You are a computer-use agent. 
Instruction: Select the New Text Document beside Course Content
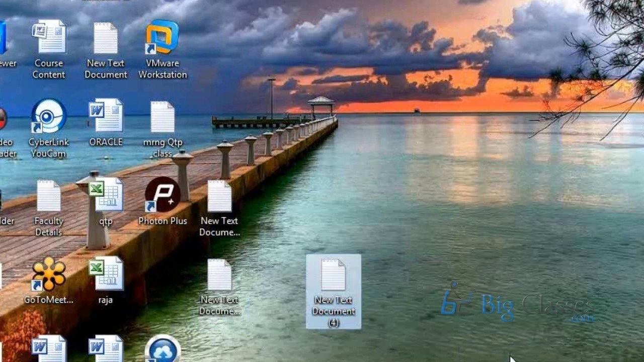click(106, 39)
